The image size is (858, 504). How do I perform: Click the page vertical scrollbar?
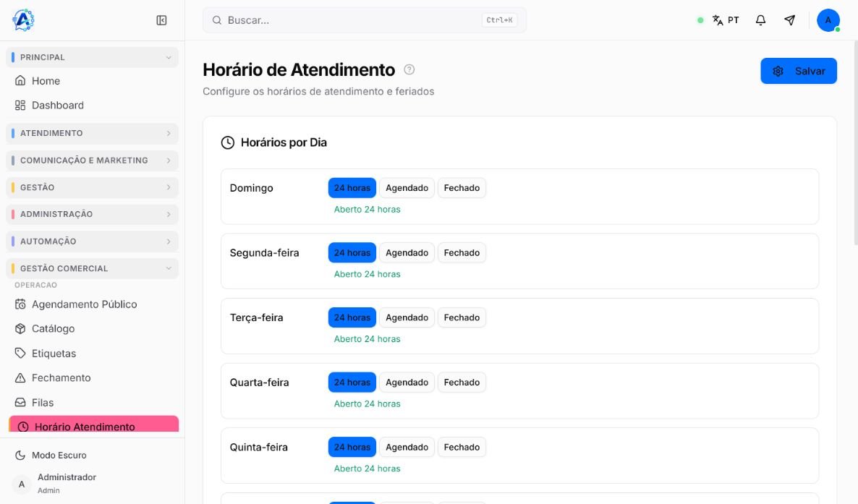pos(855,142)
